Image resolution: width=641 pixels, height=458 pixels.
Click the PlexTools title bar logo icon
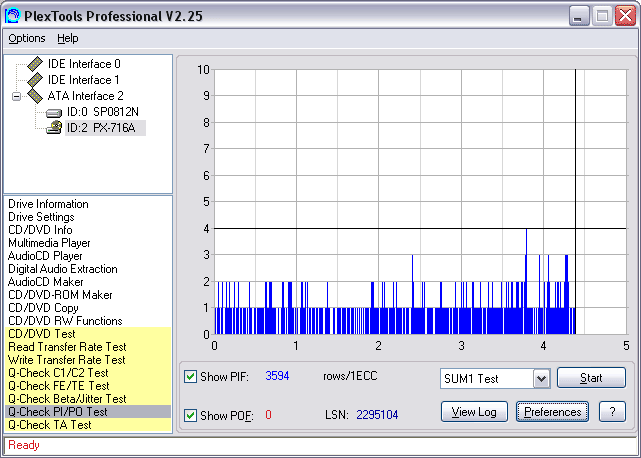pyautogui.click(x=12, y=16)
